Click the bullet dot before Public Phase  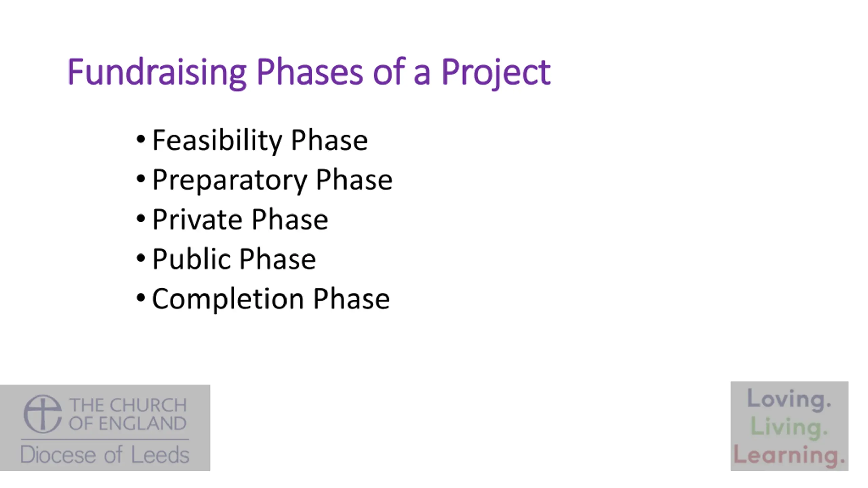click(x=141, y=258)
